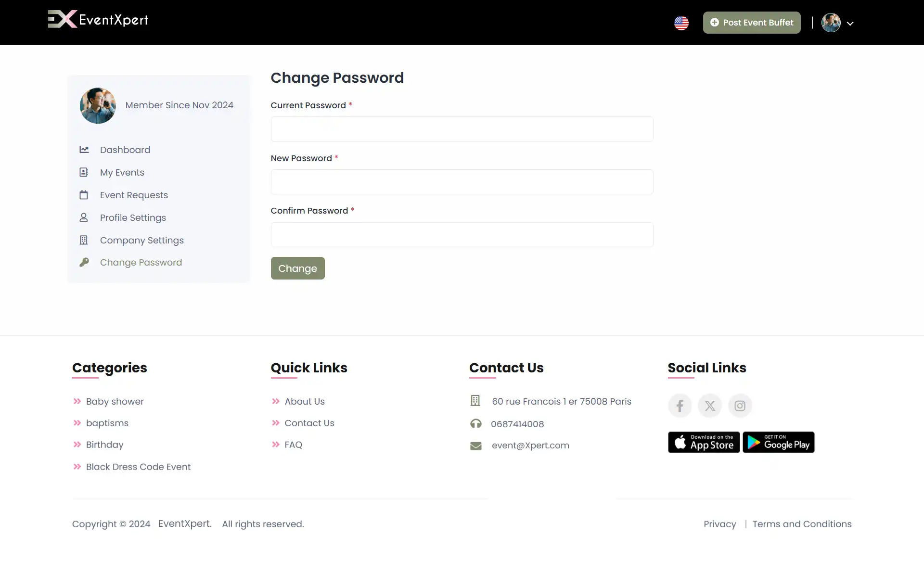Open the Terms and Conditions link
Image resolution: width=924 pixels, height=573 pixels.
tap(802, 524)
